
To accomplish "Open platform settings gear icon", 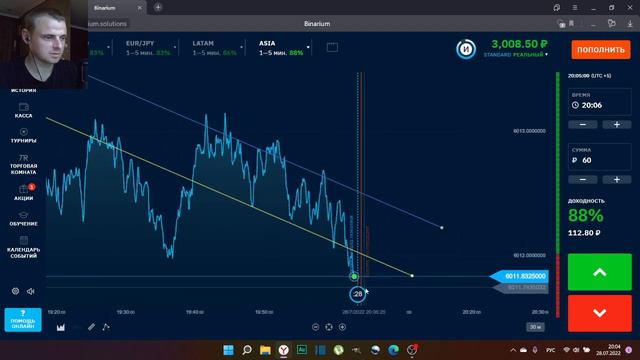I will click(15, 291).
